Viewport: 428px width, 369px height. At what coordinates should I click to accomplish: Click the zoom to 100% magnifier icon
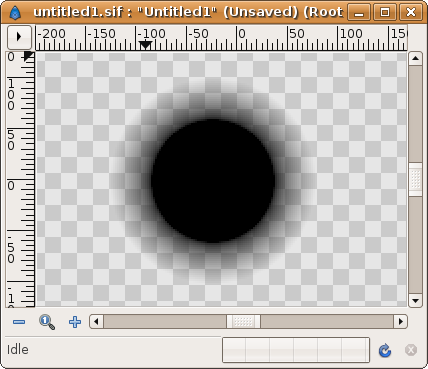[47, 322]
